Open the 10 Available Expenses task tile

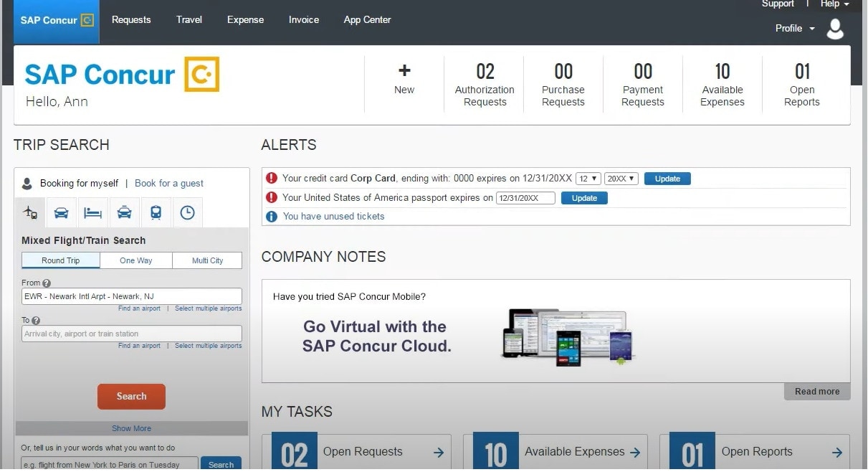555,453
